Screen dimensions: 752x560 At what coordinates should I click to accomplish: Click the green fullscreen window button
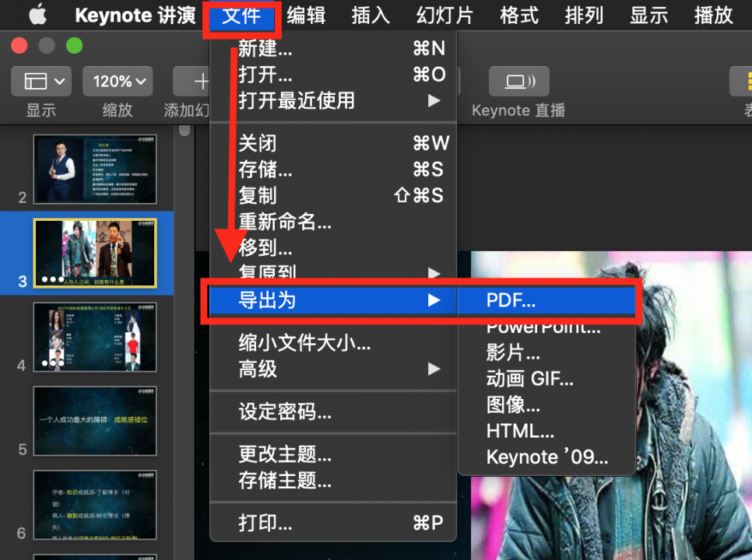pos(74,46)
